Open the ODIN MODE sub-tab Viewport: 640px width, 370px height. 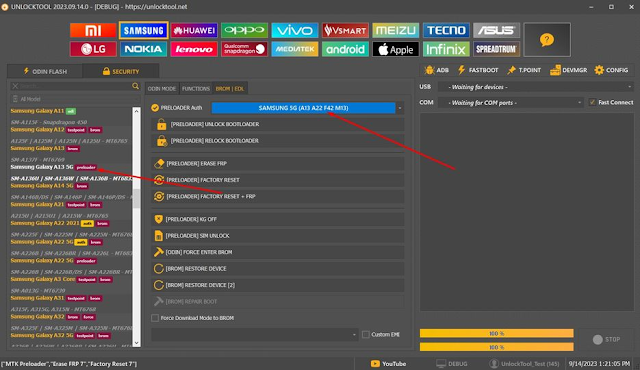click(162, 89)
